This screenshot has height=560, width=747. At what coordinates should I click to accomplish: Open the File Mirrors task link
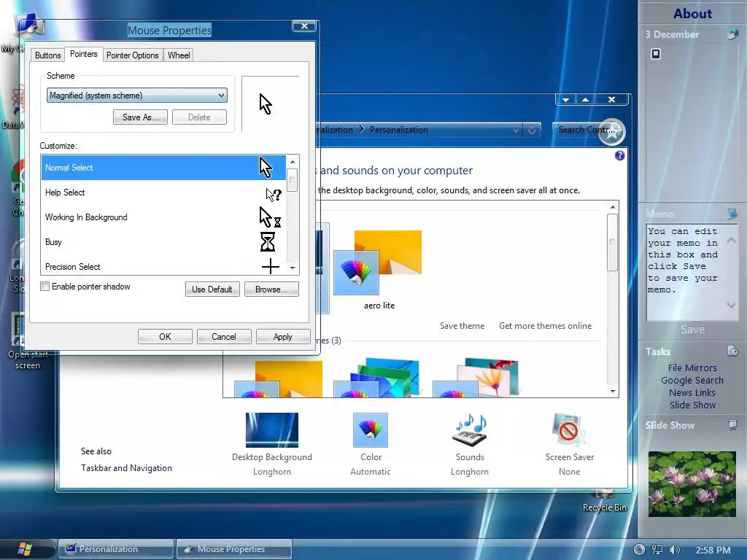click(x=692, y=367)
